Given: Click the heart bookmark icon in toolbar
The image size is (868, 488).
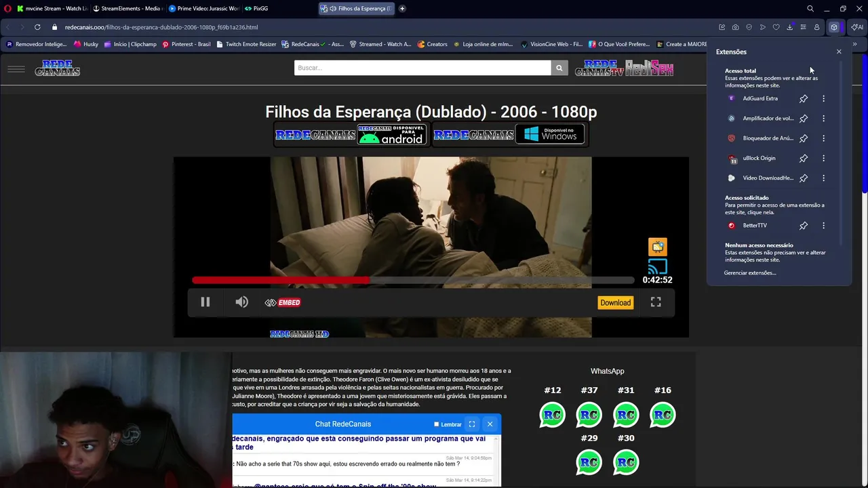Looking at the screenshot, I should tap(776, 27).
